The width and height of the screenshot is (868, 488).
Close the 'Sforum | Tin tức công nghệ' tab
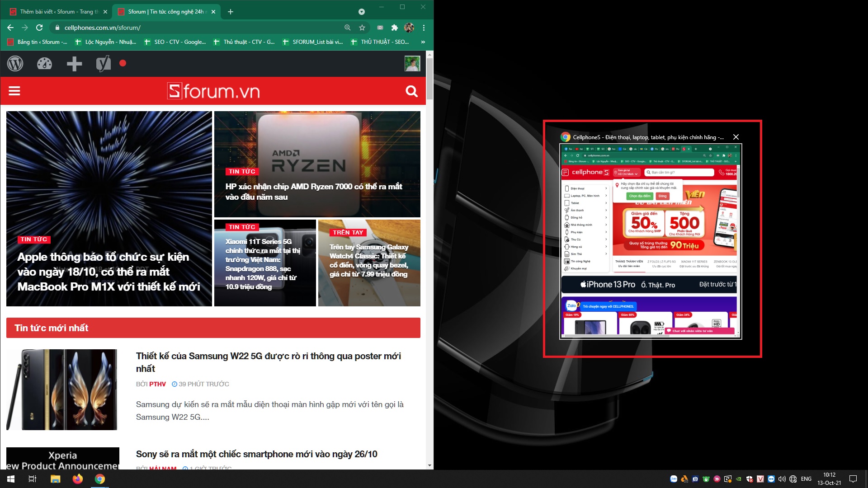(x=213, y=12)
